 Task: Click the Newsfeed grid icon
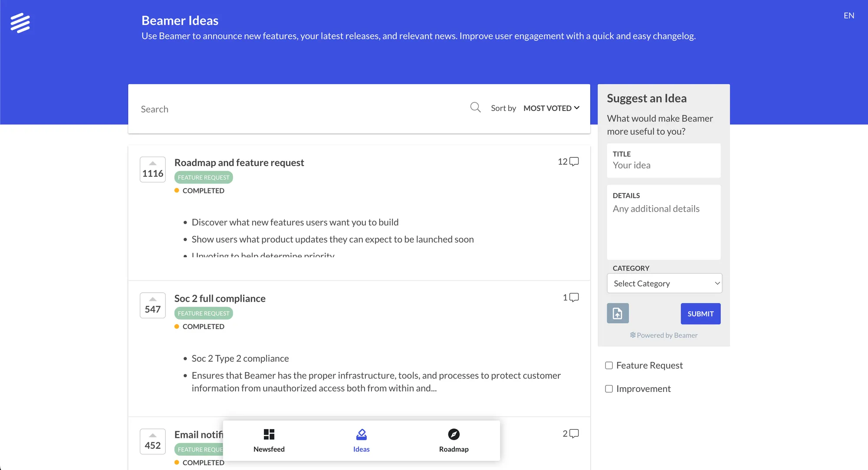[269, 434]
